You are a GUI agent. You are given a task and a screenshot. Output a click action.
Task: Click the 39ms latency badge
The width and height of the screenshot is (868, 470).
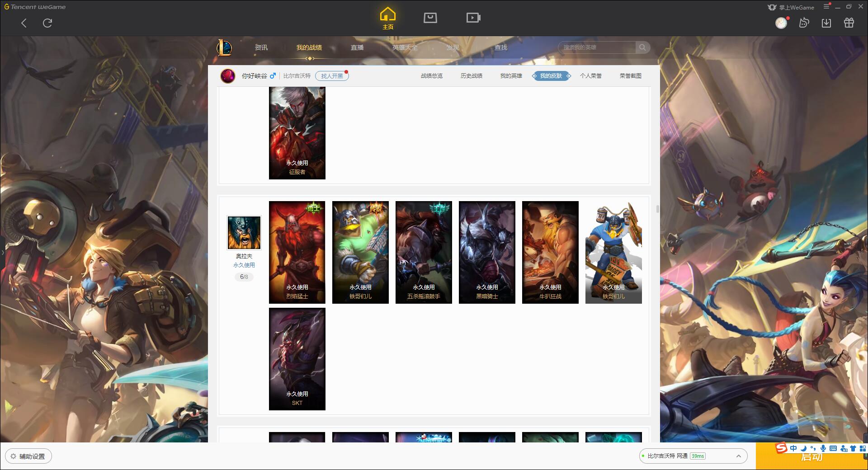(698, 456)
